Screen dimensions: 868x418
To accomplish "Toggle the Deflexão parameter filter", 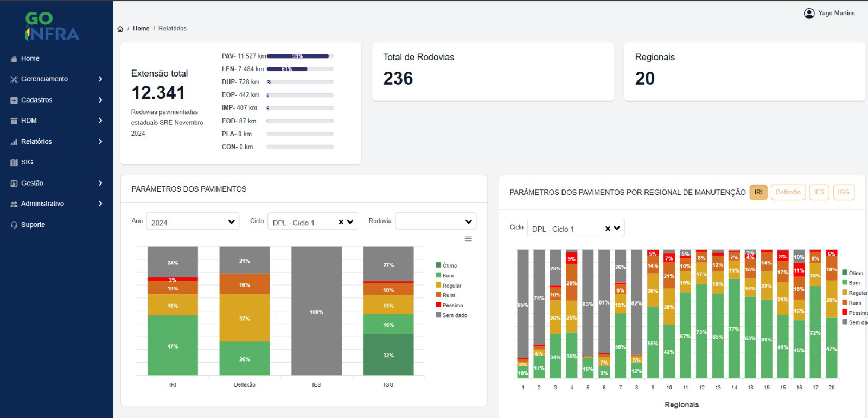I will click(788, 192).
